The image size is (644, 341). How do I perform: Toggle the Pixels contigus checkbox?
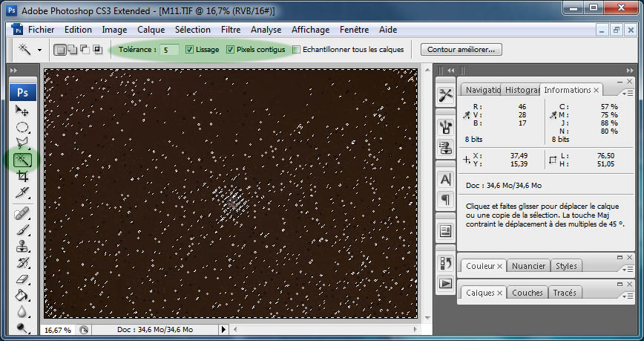pyautogui.click(x=231, y=50)
